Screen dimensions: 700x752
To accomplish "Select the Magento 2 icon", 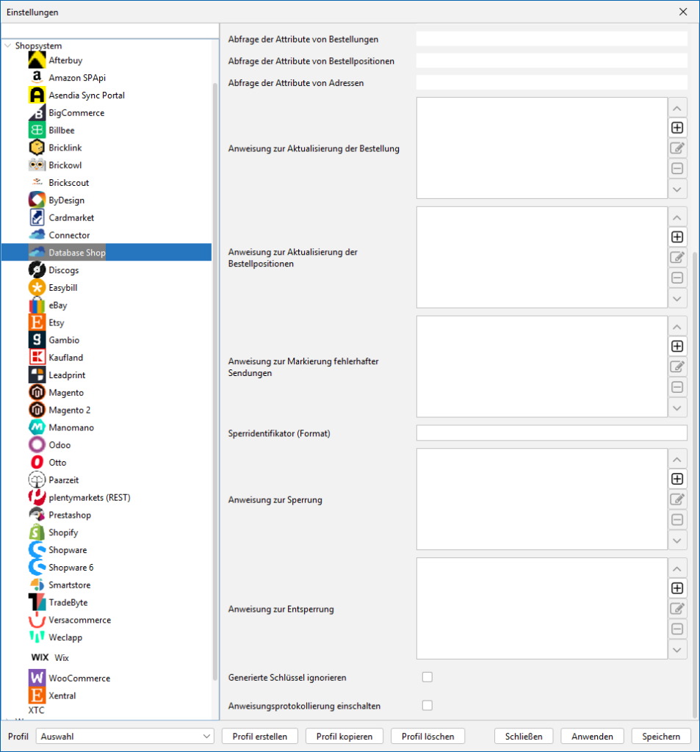I will click(37, 410).
